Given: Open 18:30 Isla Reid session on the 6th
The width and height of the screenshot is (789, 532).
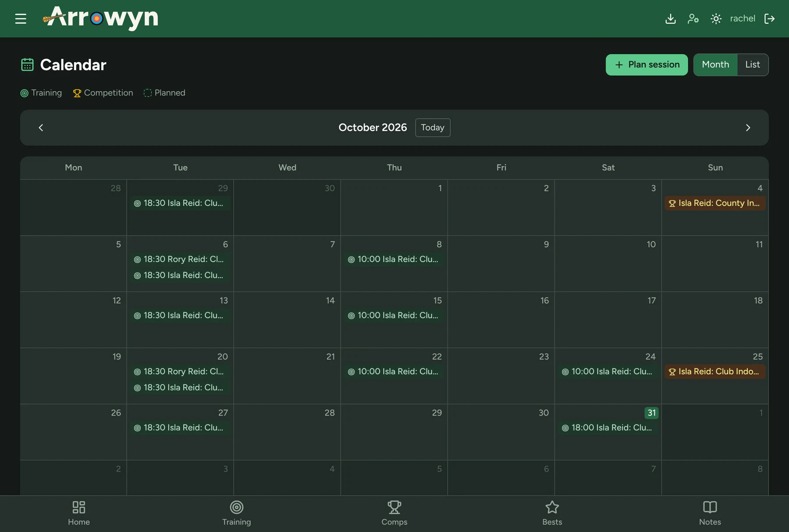Looking at the screenshot, I should click(180, 276).
